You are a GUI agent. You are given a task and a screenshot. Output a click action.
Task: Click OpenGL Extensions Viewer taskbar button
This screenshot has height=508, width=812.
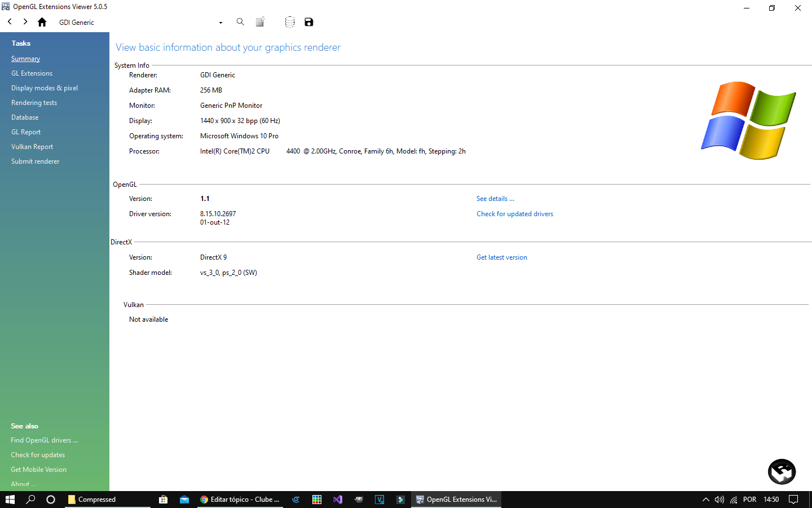(x=456, y=500)
